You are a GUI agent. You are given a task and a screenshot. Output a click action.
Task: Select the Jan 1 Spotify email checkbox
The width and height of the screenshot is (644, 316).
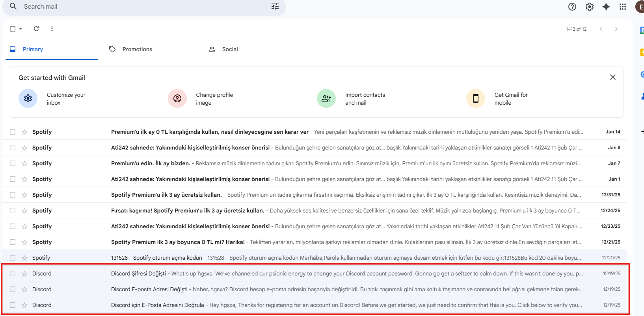click(13, 179)
